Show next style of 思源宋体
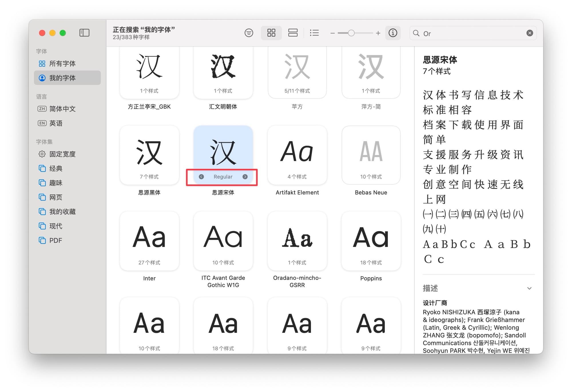 (245, 177)
